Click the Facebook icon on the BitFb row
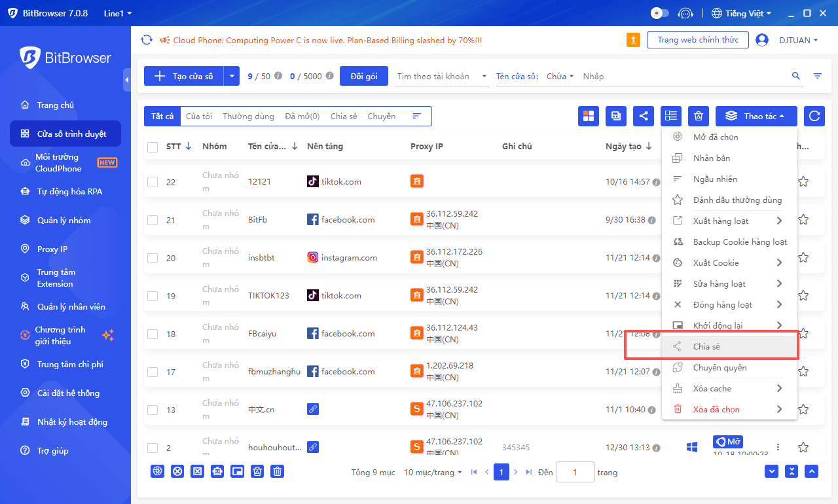 point(313,219)
